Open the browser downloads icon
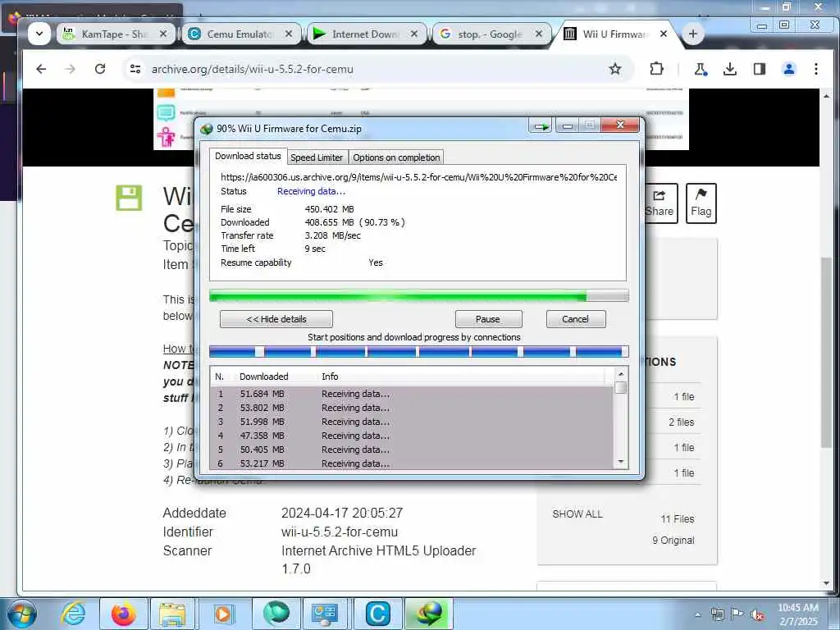840x630 pixels. 729,69
